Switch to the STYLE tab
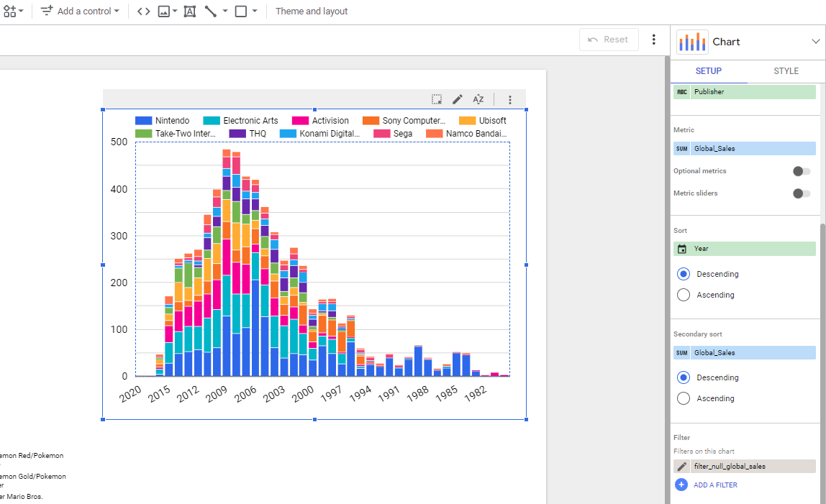The image size is (826, 504). (x=786, y=71)
